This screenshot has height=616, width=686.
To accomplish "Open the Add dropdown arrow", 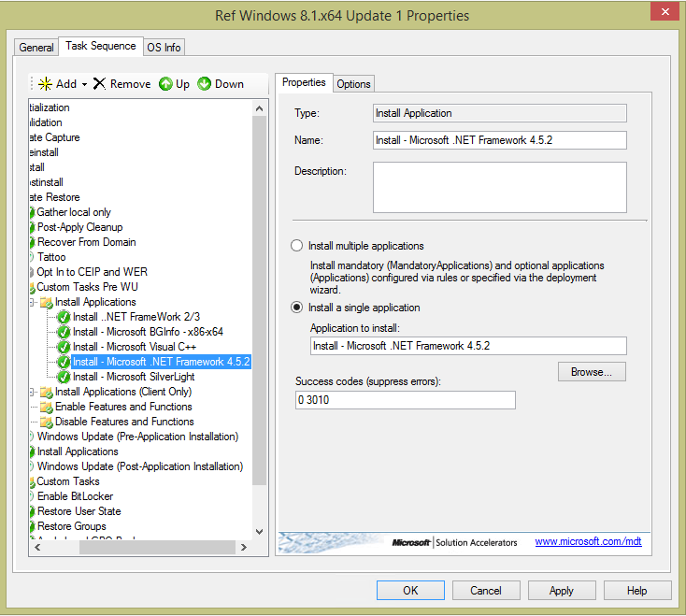I will pos(84,84).
